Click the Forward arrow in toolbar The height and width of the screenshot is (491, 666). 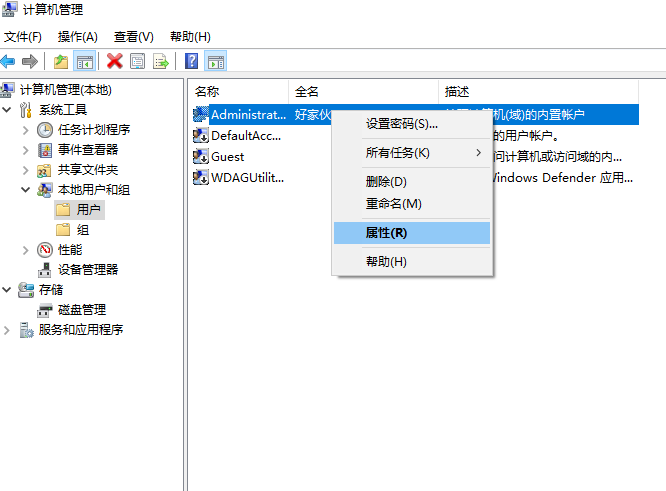[31, 61]
